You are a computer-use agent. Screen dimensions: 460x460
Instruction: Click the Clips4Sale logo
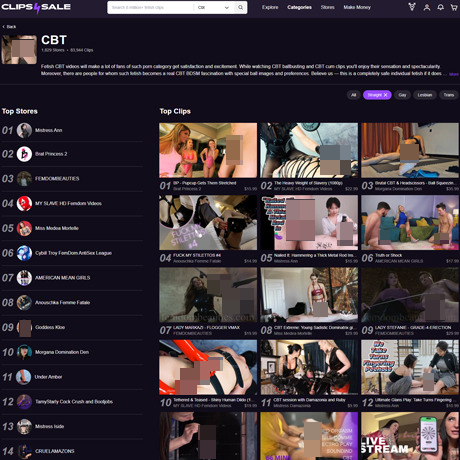coord(36,7)
